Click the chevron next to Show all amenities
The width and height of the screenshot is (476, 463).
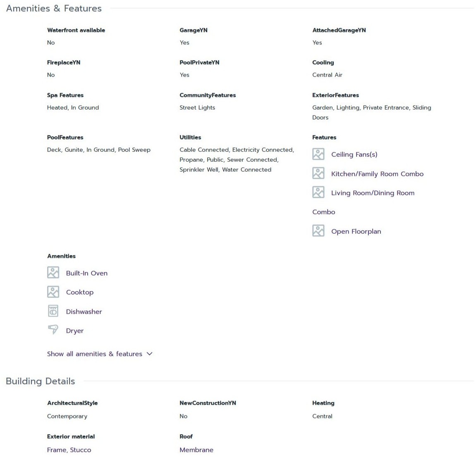pos(149,354)
